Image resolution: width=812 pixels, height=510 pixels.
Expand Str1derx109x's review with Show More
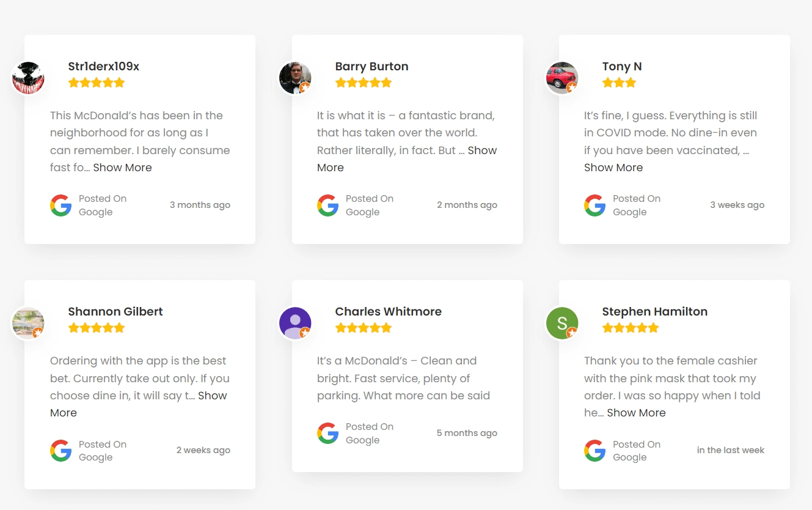(x=122, y=167)
